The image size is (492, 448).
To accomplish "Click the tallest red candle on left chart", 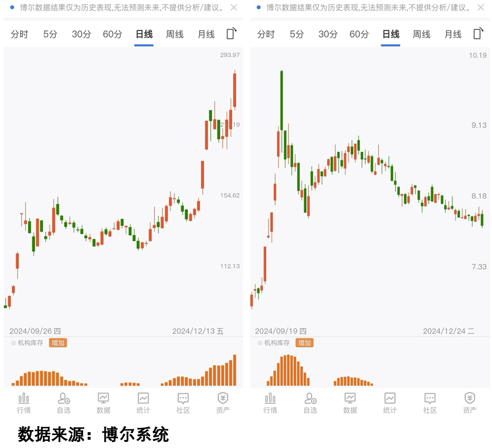I will [234, 90].
